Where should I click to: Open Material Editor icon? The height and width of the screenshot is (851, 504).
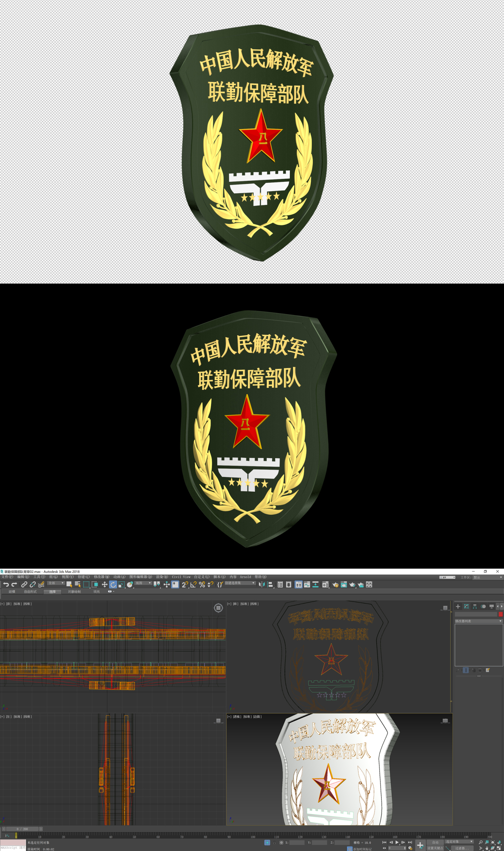(x=325, y=584)
